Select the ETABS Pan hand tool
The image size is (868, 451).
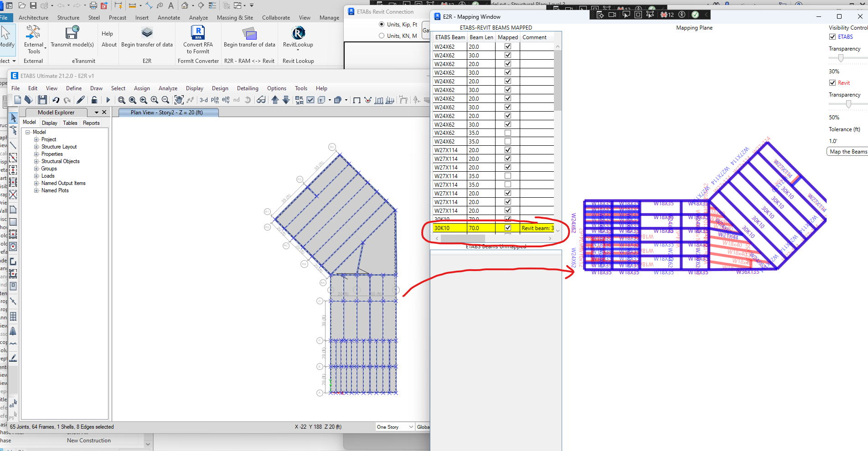(x=179, y=100)
